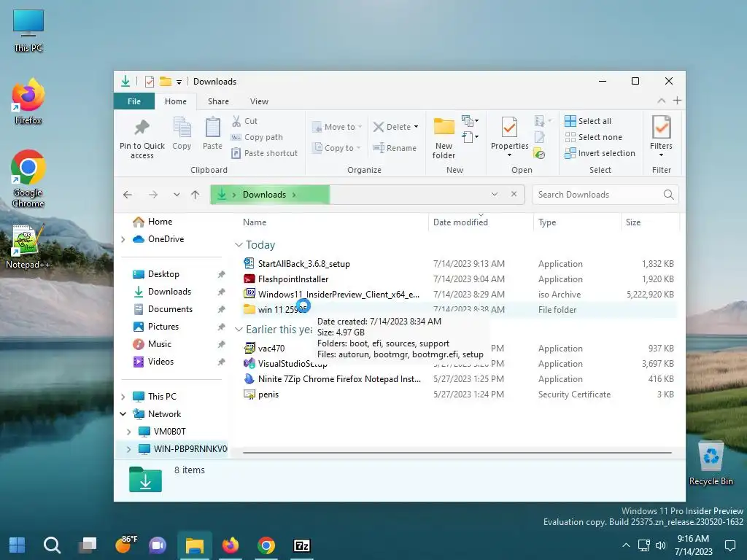Select Pictures in navigation pane

[x=163, y=327]
